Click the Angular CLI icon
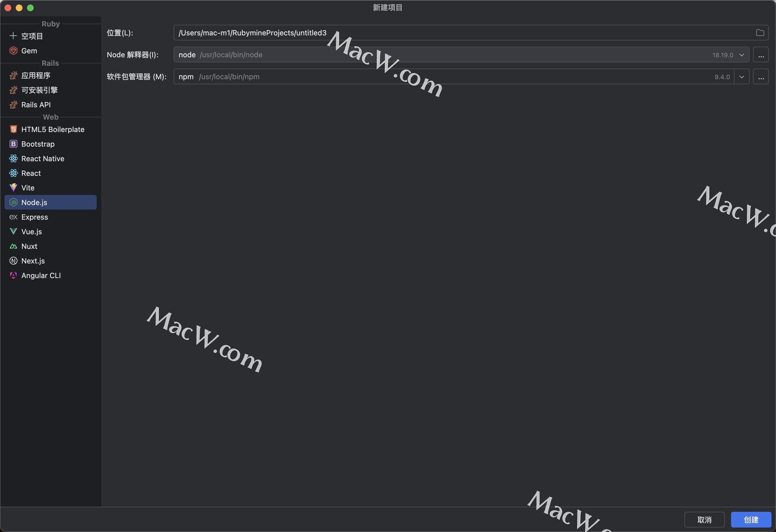Screen dimensions: 776x532 pyautogui.click(x=13, y=275)
